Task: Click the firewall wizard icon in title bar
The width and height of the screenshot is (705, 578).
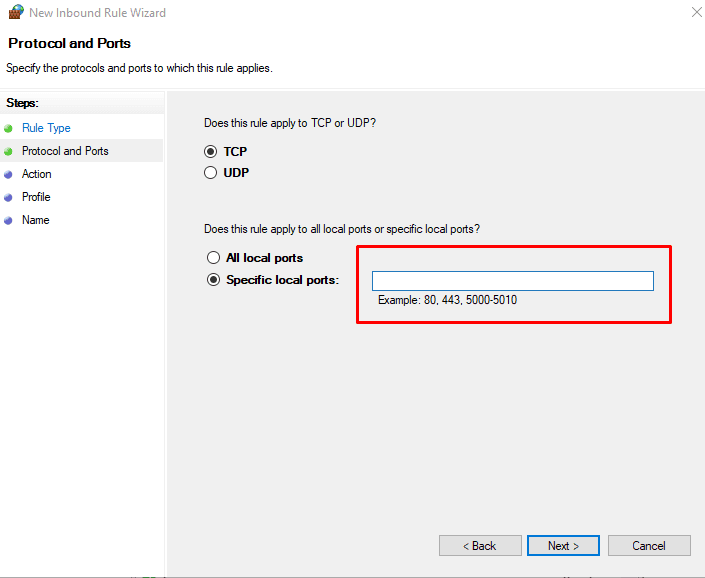Action: tap(14, 13)
